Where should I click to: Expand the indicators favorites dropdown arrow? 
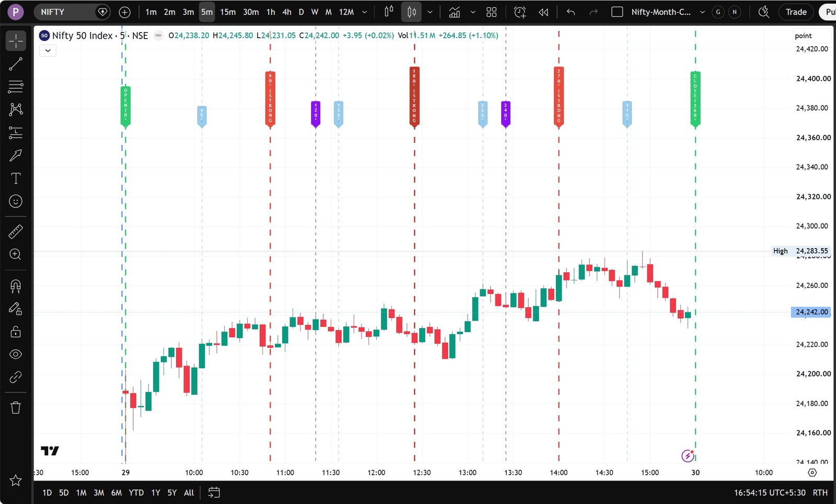coord(473,12)
